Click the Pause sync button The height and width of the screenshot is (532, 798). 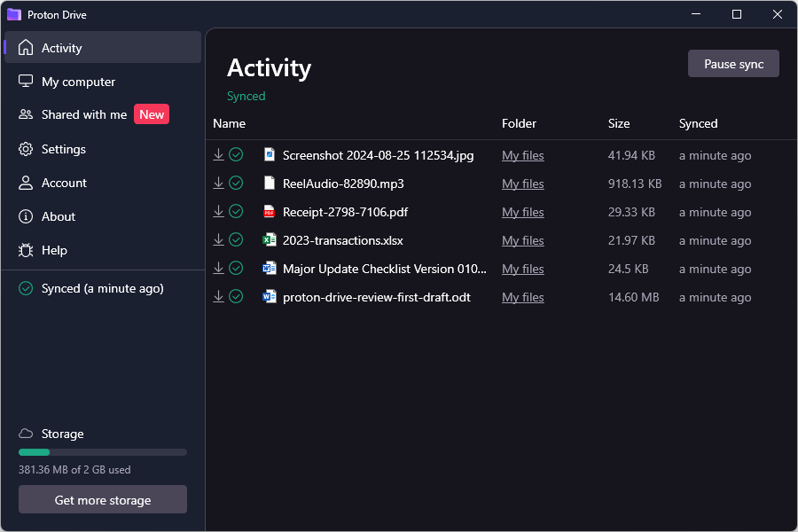tap(733, 64)
